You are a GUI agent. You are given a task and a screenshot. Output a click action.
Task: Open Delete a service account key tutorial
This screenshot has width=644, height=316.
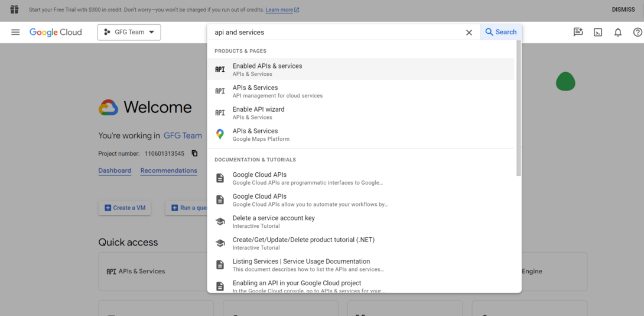point(274,221)
